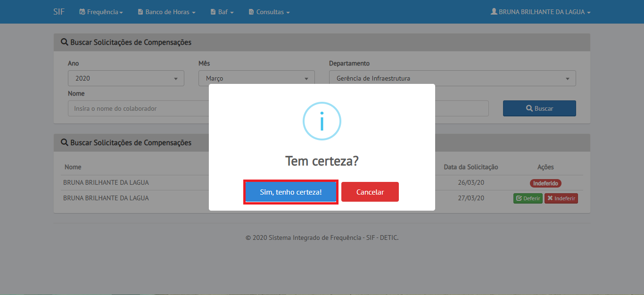Viewport: 644px width, 295px height.
Task: Click the footer copyright text
Action: 322,238
